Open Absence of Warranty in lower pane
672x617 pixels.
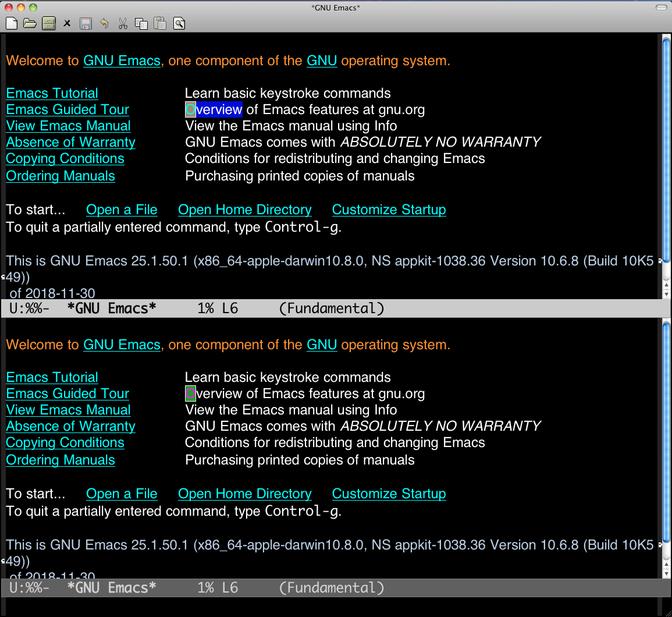click(x=71, y=427)
